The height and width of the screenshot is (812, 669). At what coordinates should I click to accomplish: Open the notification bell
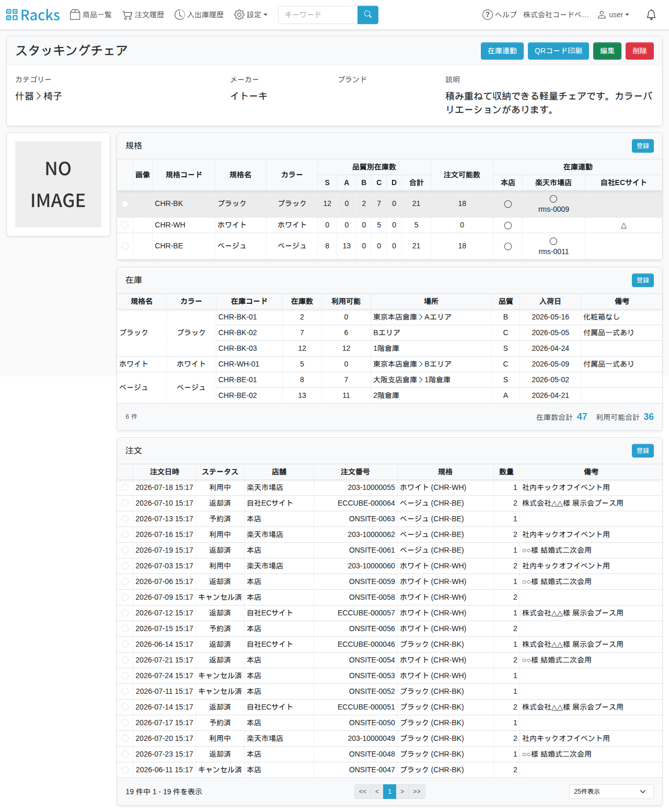click(651, 15)
